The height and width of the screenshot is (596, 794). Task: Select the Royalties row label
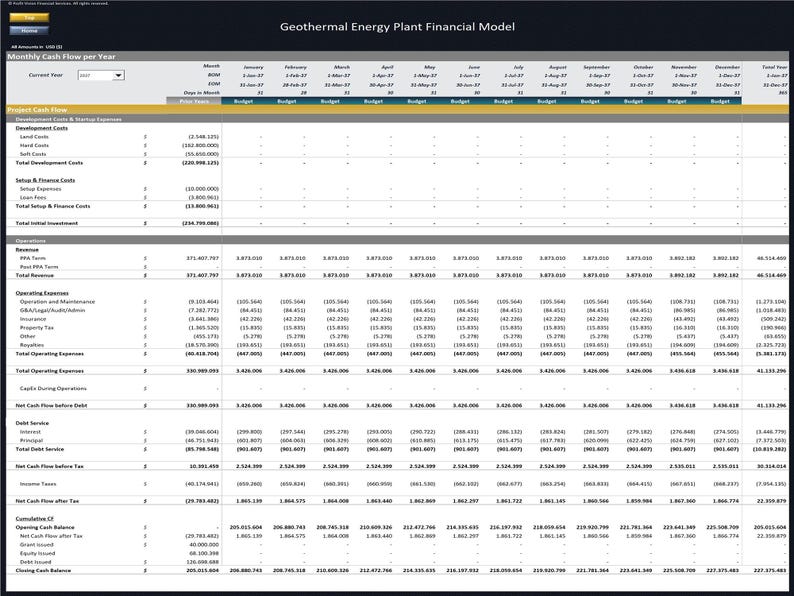point(32,345)
